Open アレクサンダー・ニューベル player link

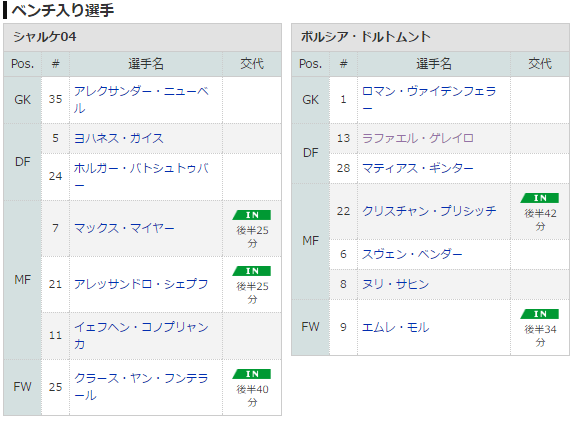point(141,100)
